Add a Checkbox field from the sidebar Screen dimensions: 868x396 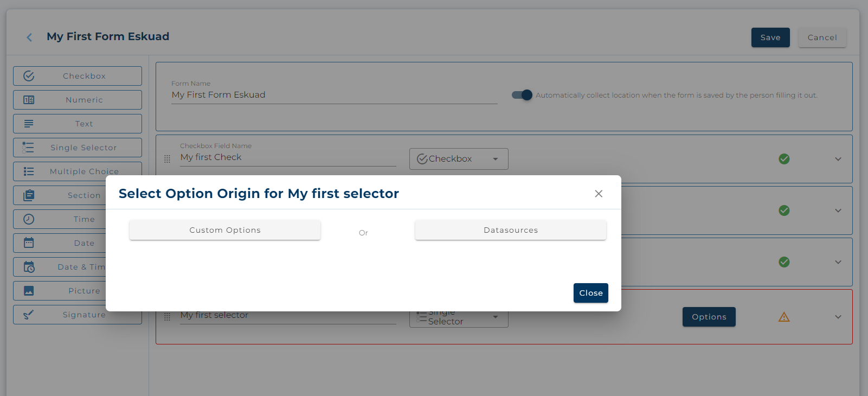(x=78, y=76)
